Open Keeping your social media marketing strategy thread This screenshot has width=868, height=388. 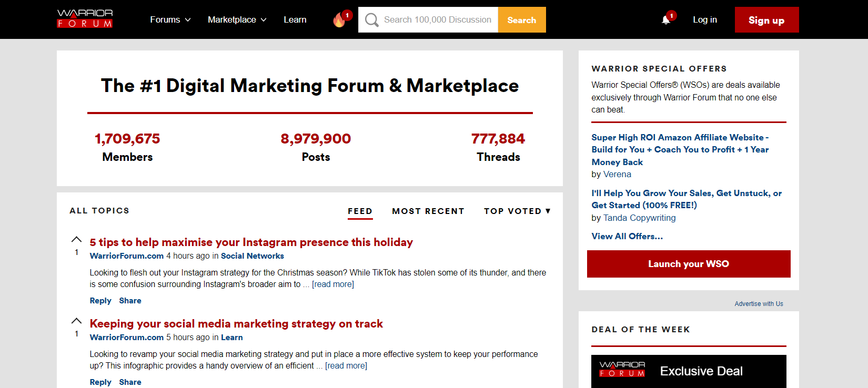coord(236,324)
